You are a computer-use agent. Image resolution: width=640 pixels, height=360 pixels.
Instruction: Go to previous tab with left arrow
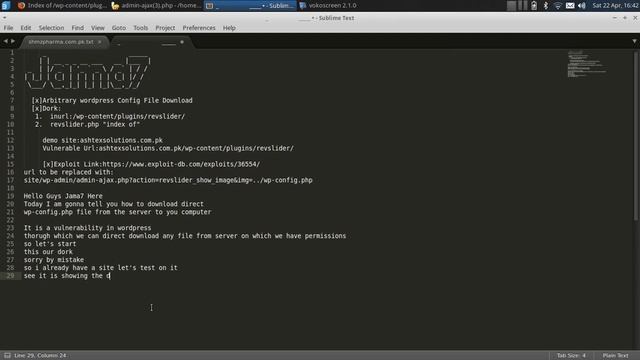[x=6, y=41]
